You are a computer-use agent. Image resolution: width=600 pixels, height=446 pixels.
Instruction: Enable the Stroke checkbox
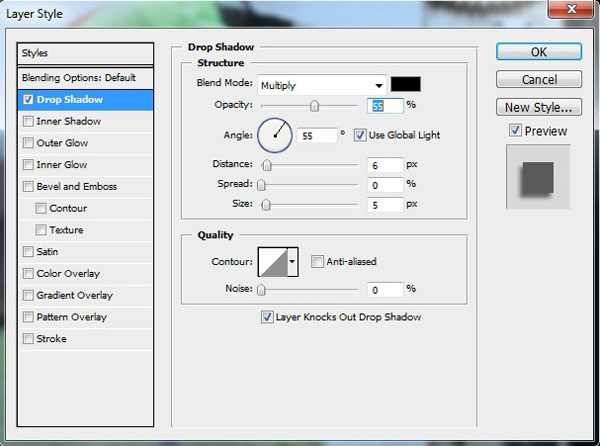pos(28,339)
